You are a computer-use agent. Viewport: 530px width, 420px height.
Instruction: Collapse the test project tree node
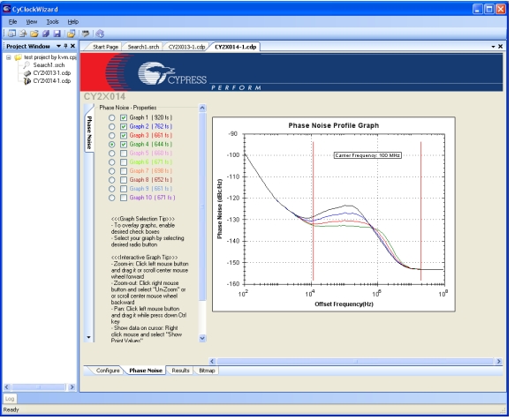8,57
